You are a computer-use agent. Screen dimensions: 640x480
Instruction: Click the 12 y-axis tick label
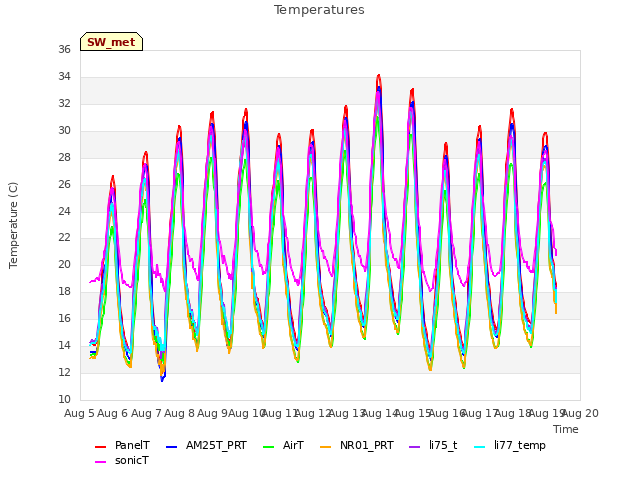[x=64, y=372]
